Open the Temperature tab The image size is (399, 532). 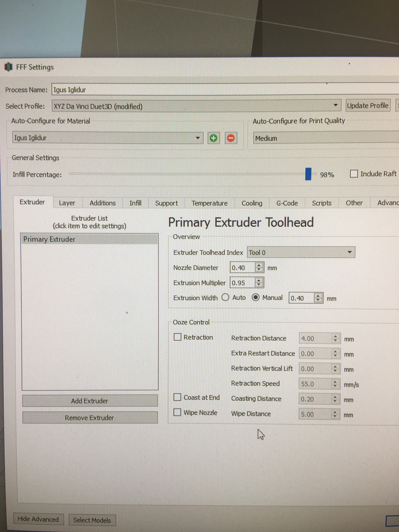(210, 203)
